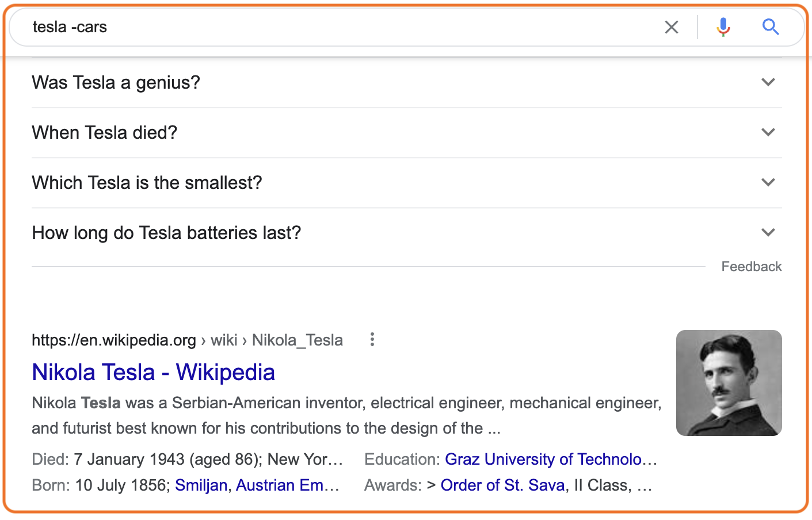This screenshot has width=812, height=520.
Task: Clear the search box with the X icon
Action: (x=671, y=27)
